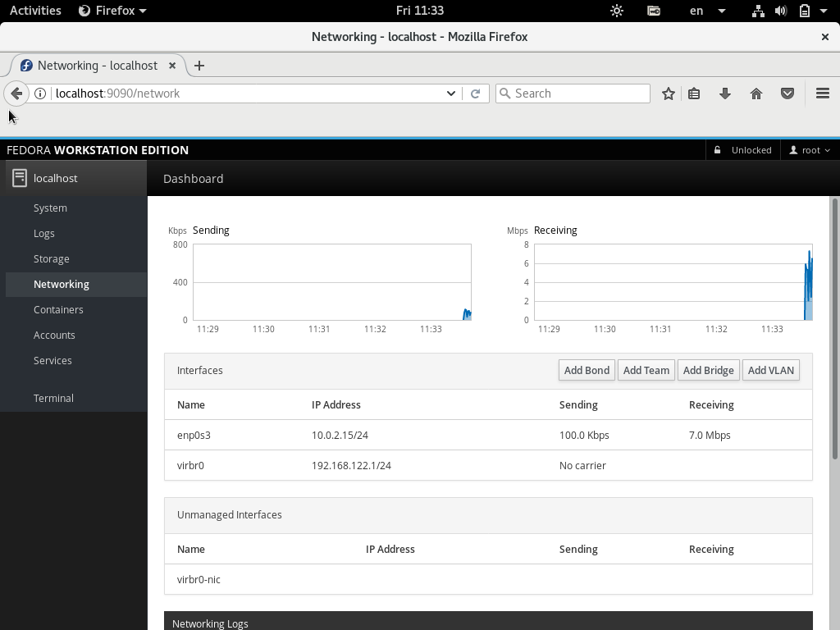This screenshot has width=840, height=630.
Task: Click the clock showing Fri 11:33
Action: tap(420, 11)
